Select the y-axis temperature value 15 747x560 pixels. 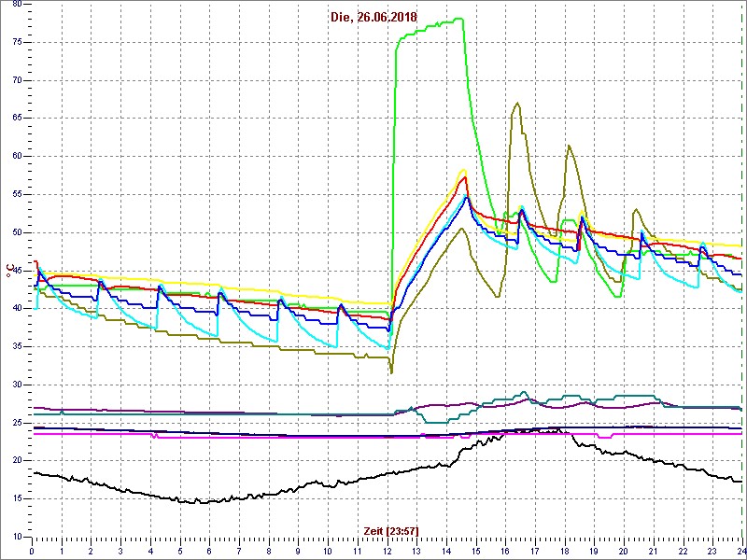coord(16,499)
